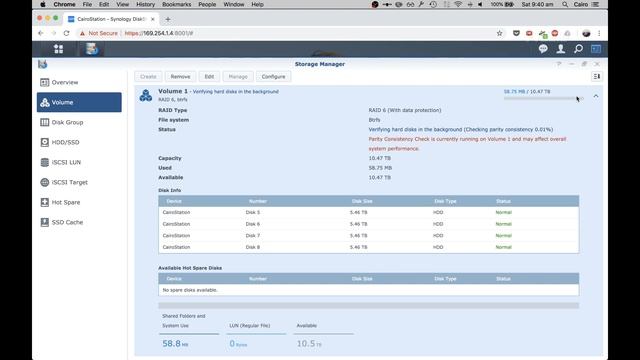Open the Chrome File menu
640x360 pixels.
[x=87, y=4]
